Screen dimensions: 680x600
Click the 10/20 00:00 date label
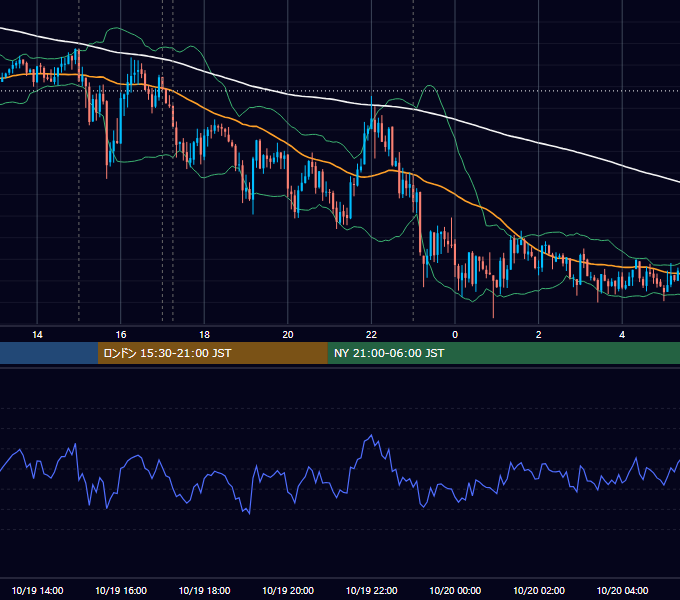pyautogui.click(x=455, y=590)
